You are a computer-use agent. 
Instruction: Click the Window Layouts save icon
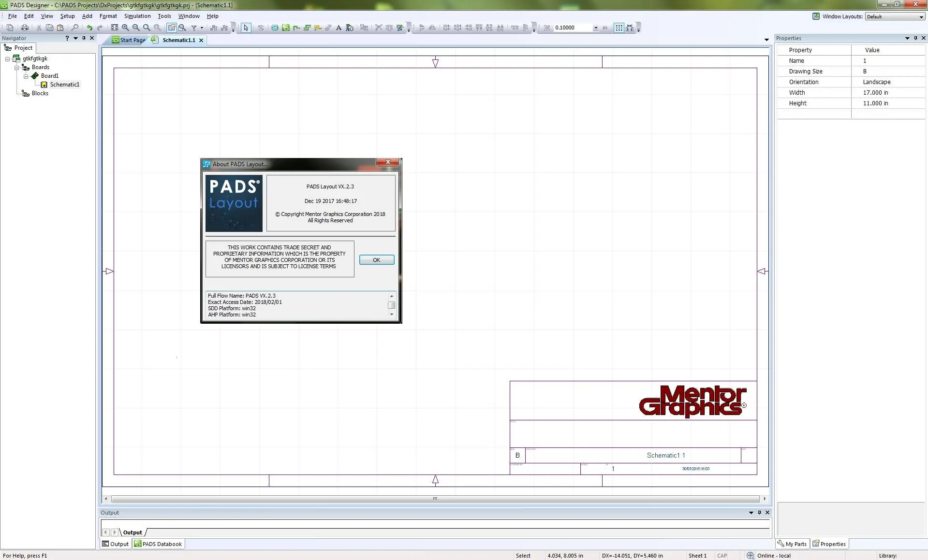tap(816, 16)
